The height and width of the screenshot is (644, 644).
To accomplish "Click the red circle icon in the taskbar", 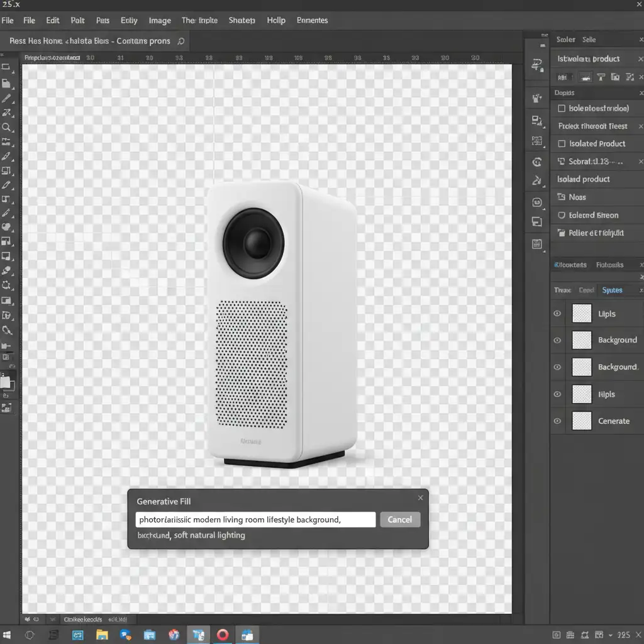I will [223, 635].
